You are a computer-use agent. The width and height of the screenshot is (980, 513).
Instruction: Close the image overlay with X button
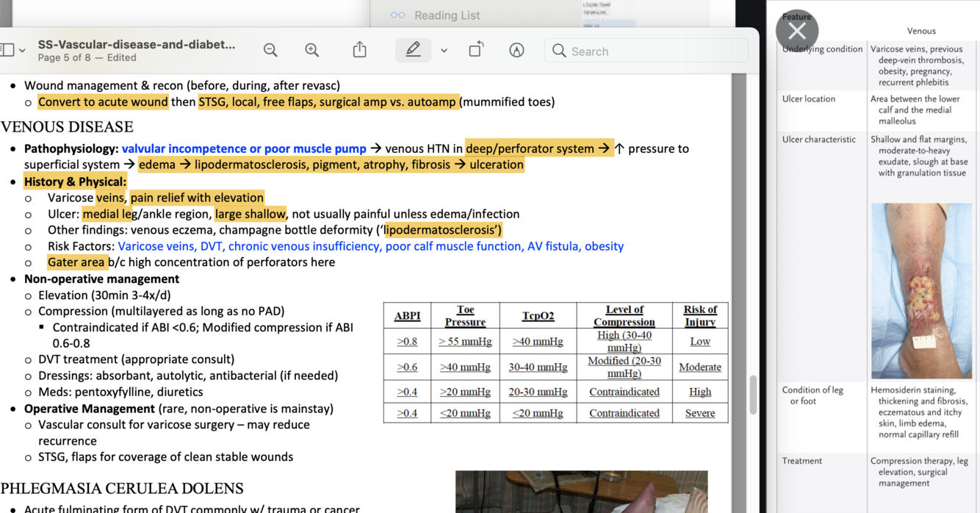(797, 31)
